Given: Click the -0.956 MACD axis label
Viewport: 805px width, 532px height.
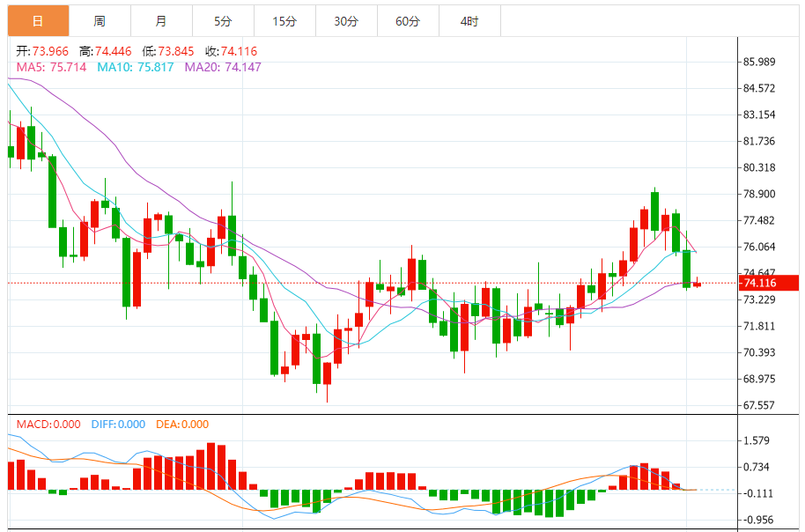Looking at the screenshot, I should click(757, 521).
